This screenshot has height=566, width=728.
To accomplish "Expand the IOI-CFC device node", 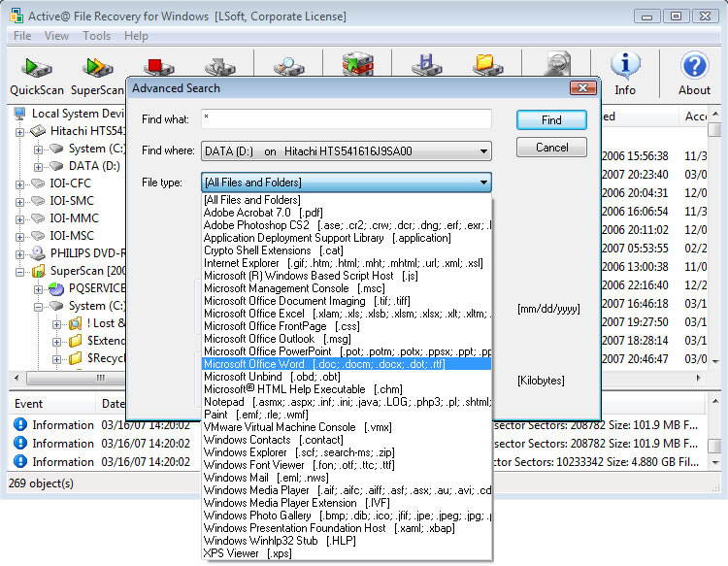I will [21, 183].
